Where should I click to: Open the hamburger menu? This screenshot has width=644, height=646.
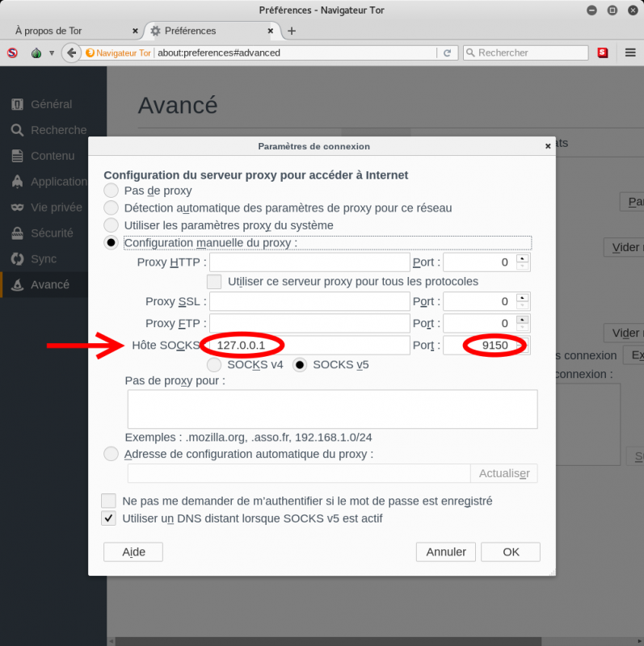(x=630, y=52)
